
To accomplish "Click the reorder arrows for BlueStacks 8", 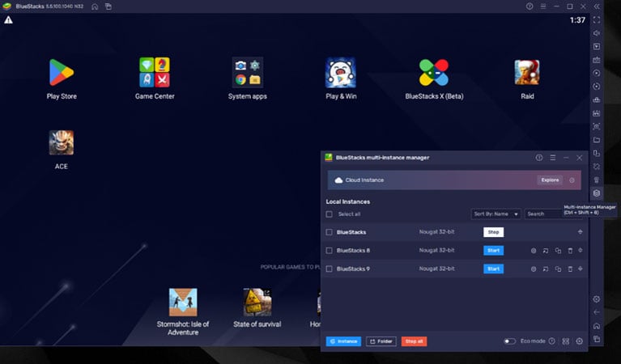I will tap(581, 251).
